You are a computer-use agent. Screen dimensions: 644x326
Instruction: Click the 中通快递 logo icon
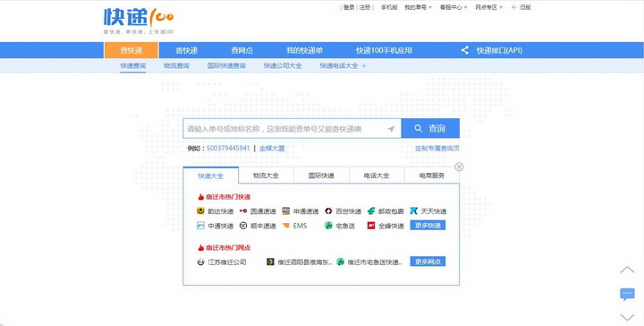click(200, 226)
